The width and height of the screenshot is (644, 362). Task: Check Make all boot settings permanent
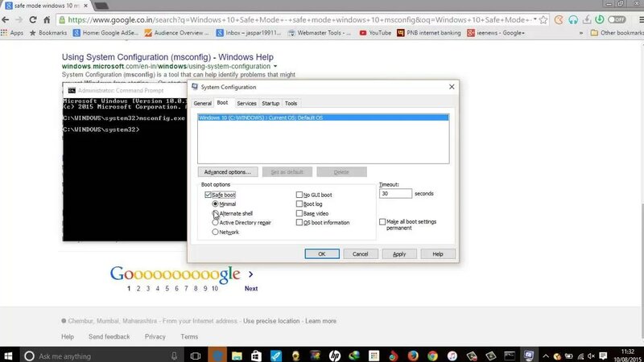pos(382,222)
